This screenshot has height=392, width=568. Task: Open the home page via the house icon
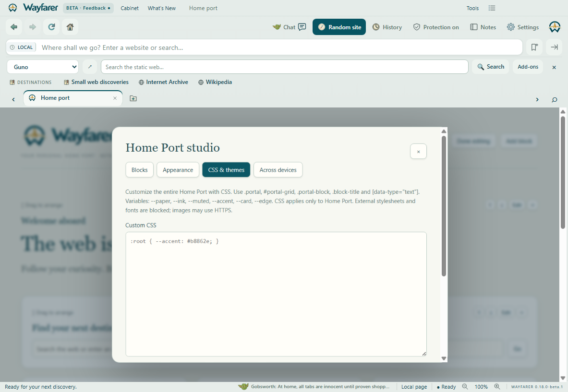tap(70, 27)
